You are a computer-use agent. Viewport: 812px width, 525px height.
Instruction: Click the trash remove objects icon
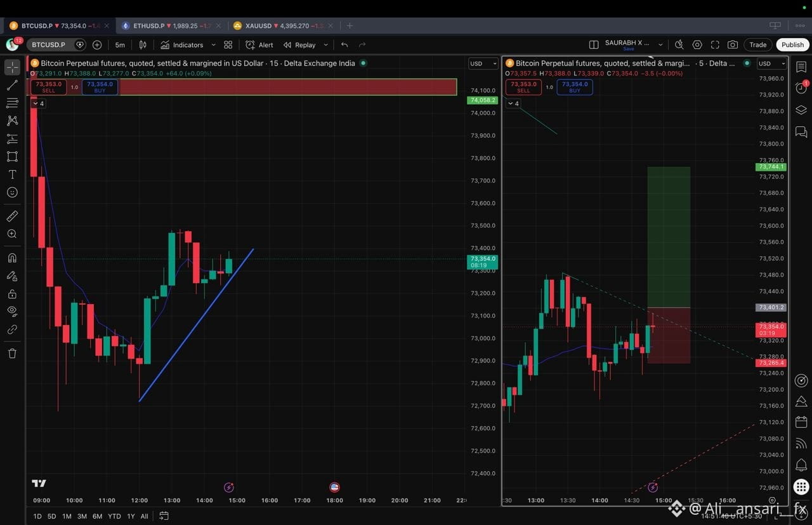(x=12, y=354)
